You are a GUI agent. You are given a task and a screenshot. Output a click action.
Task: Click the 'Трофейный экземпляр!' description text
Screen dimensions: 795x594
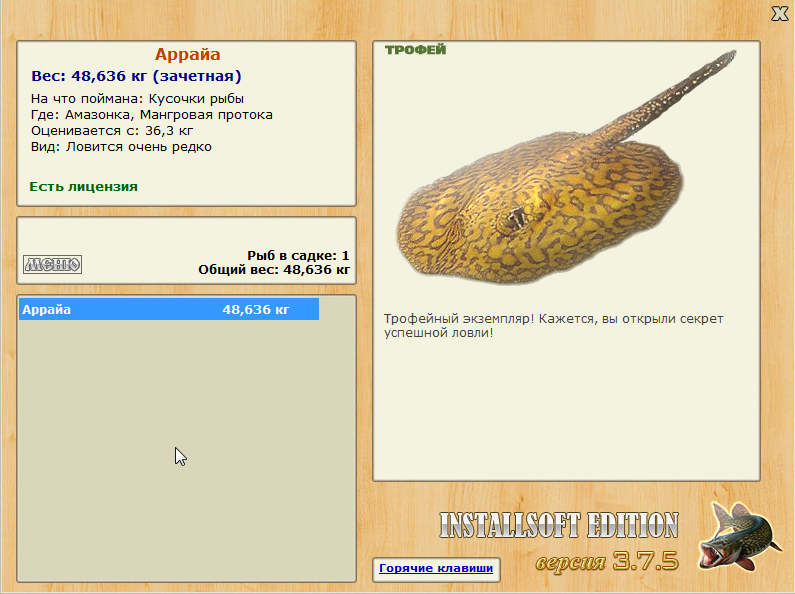click(x=553, y=326)
